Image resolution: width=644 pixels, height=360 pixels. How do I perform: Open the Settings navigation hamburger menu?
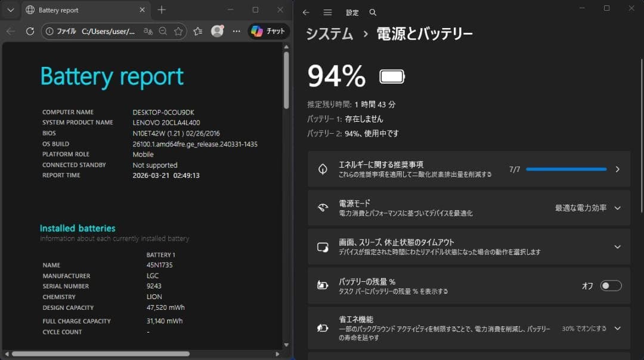click(327, 13)
